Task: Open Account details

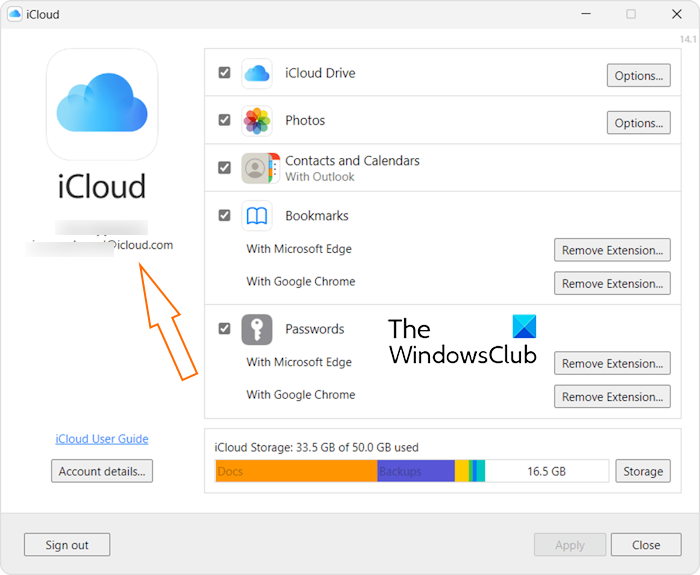Action: click(102, 471)
